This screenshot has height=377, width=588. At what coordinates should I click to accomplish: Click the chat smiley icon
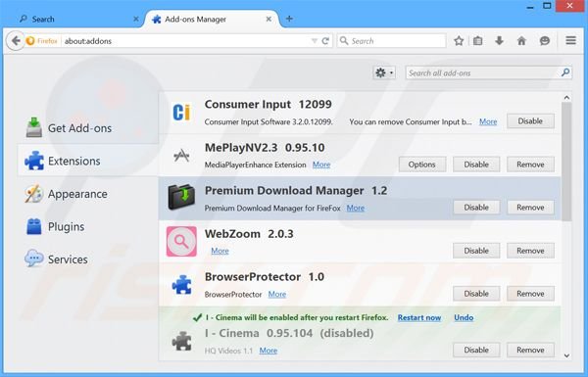pos(545,41)
